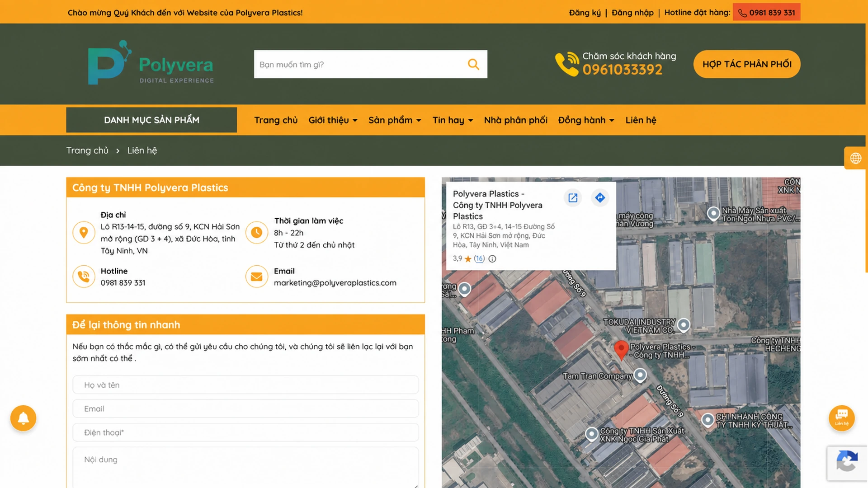Click the TOKUDAI INDUSTRY map marker
Image resolution: width=868 pixels, height=488 pixels.
coord(684,325)
